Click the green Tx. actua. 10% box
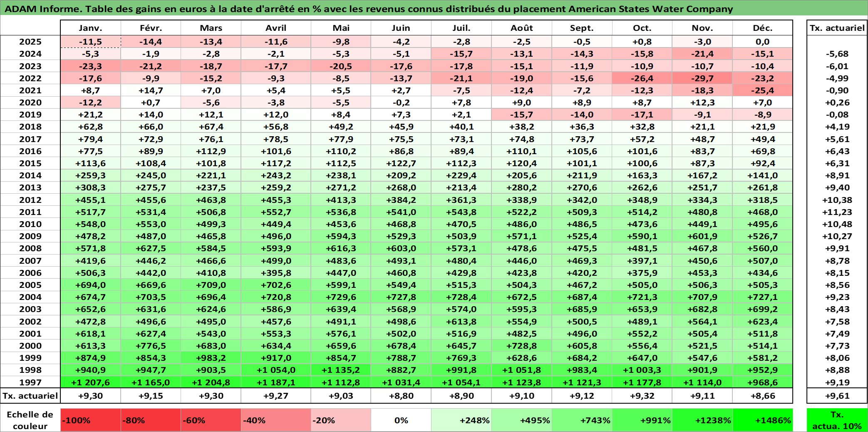868x432 pixels. pos(837,420)
